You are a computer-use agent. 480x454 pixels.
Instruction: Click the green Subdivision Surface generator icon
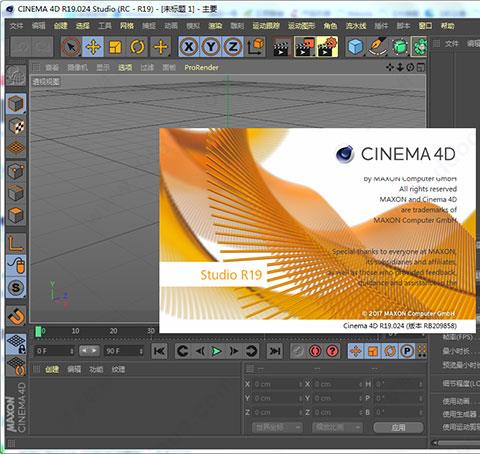(x=400, y=47)
